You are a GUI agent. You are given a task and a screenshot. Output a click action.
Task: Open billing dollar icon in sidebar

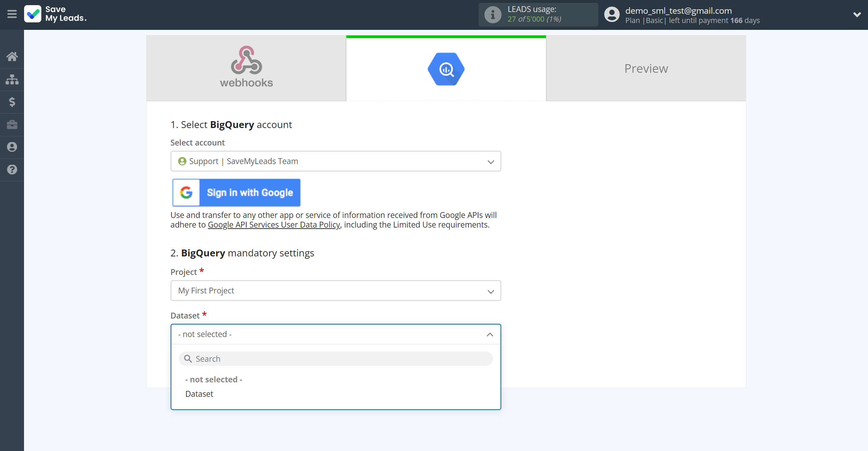click(12, 102)
